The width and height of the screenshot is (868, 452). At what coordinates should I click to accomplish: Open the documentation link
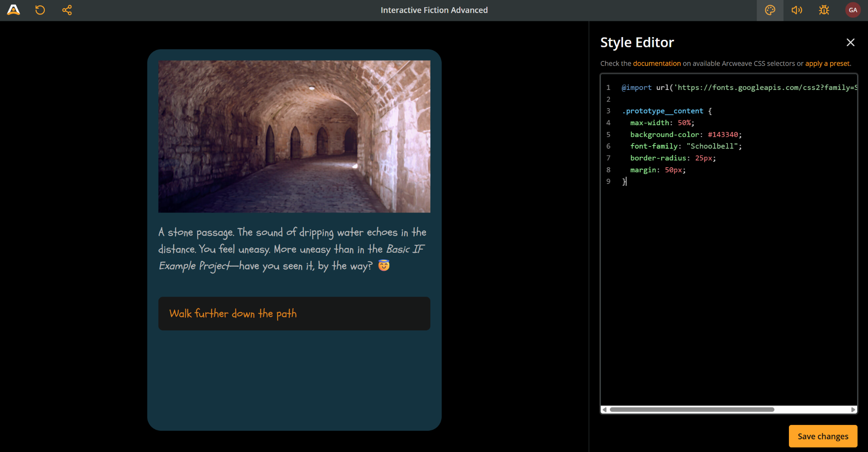pyautogui.click(x=656, y=63)
